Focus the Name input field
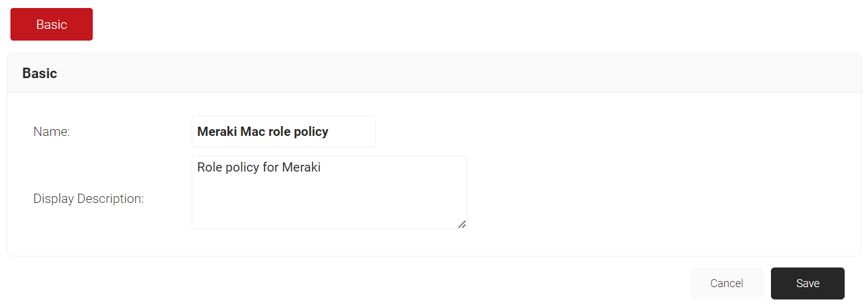Screen dimensions: 868x305 283,132
